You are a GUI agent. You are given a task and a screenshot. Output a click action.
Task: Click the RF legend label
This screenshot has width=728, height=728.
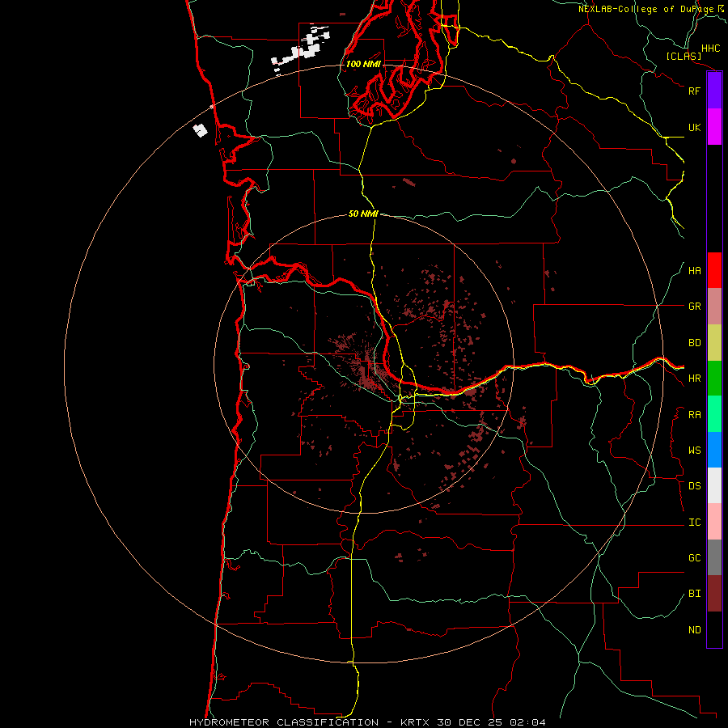694,91
